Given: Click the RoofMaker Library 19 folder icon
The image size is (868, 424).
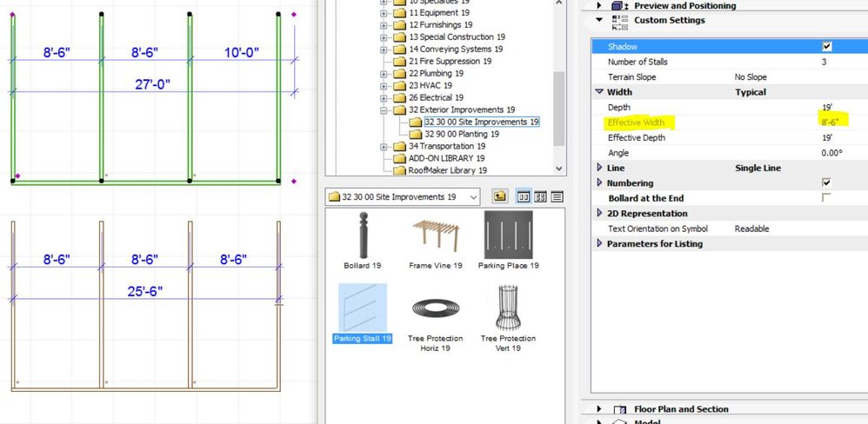Looking at the screenshot, I should (x=400, y=170).
